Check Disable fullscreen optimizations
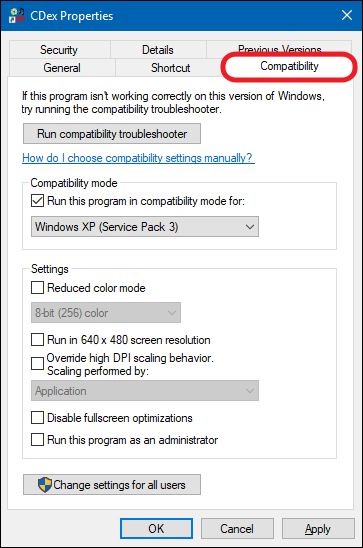Viewport: 363px width, 548px height. pyautogui.click(x=37, y=418)
